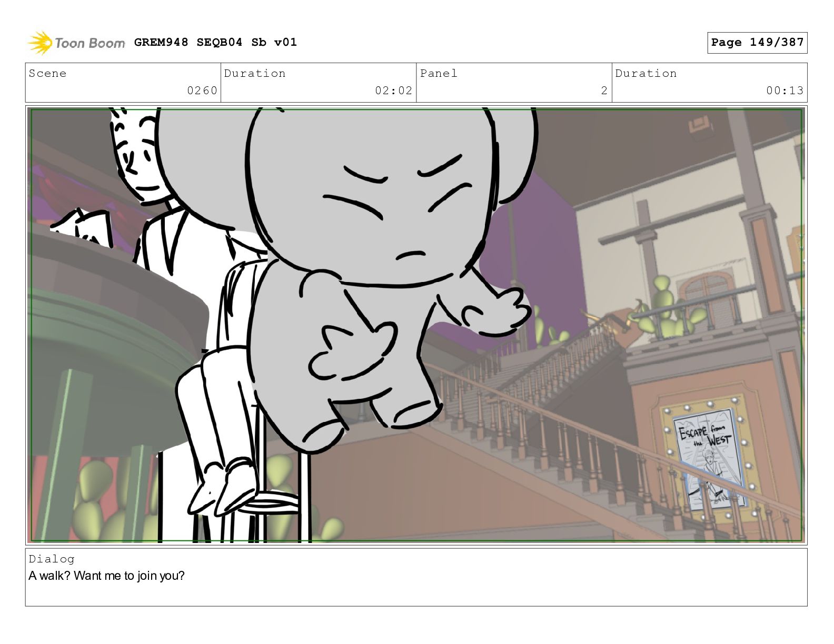
Task: Click the dialog line 'A walk? Want me to join you?'
Action: 107,576
